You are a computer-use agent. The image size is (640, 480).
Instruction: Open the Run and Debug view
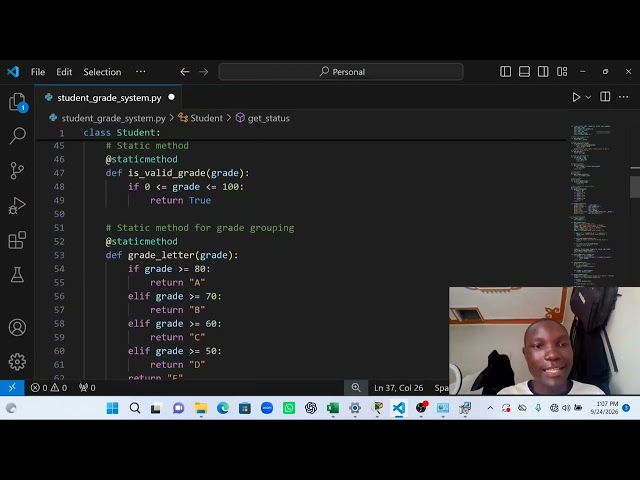point(17,205)
